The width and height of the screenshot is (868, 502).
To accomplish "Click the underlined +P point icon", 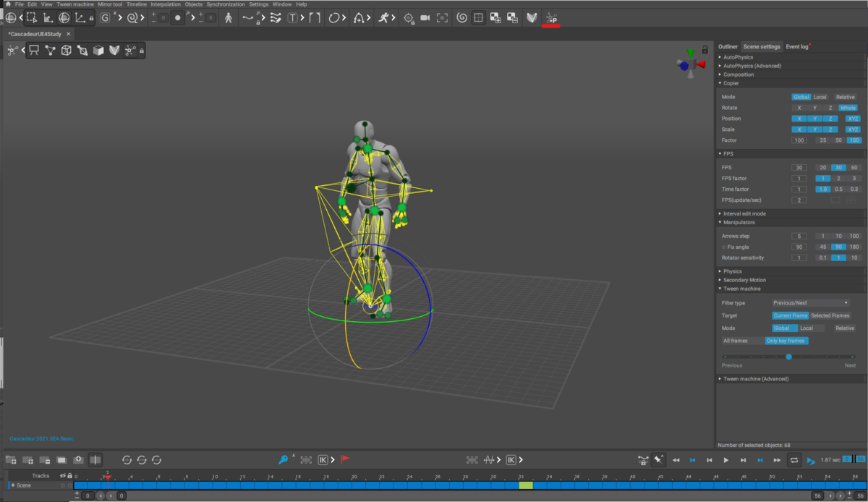I will pyautogui.click(x=551, y=17).
